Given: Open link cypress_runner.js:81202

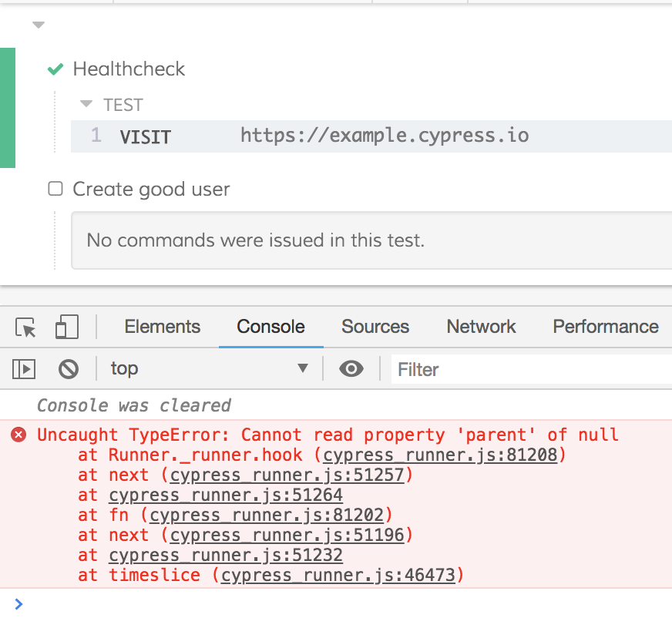Looking at the screenshot, I should pyautogui.click(x=267, y=516).
